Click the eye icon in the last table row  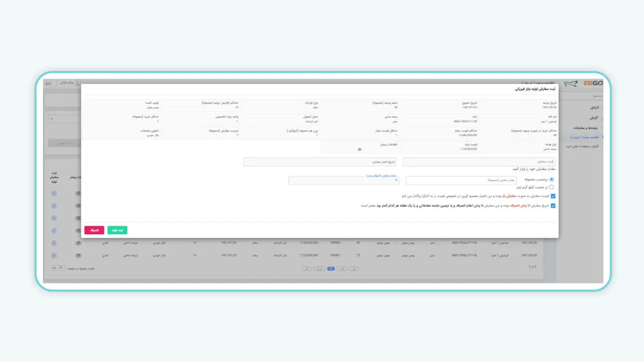coord(78,255)
